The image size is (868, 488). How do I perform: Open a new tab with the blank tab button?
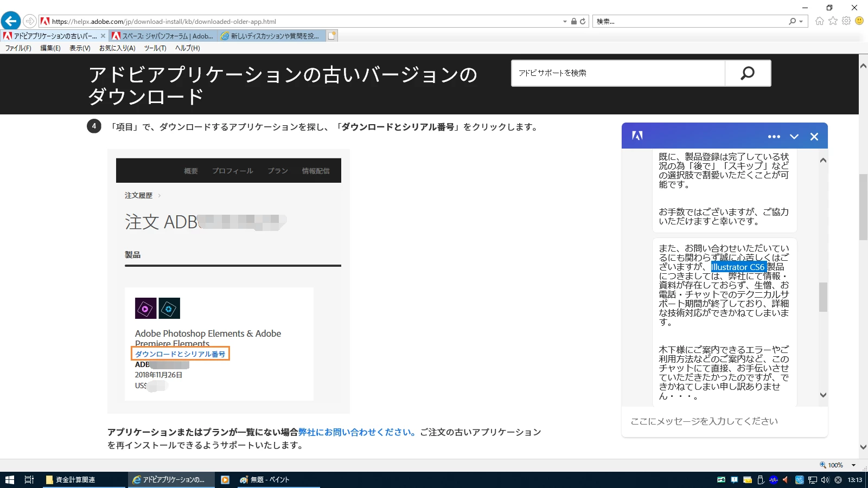(333, 36)
